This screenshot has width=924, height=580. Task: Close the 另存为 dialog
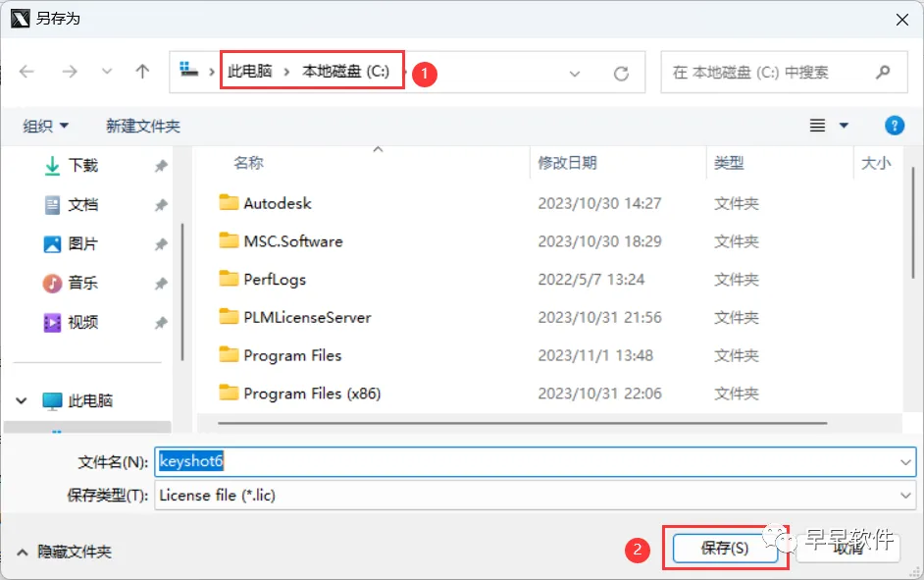click(902, 20)
